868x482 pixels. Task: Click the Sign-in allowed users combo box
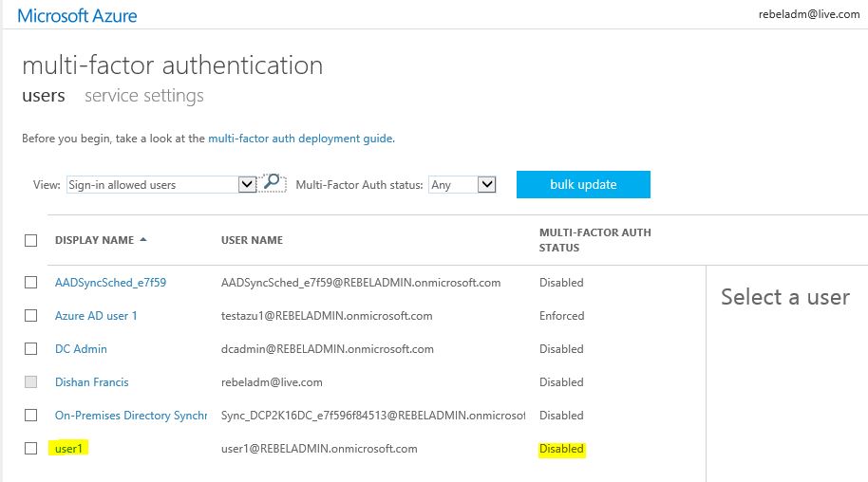point(161,184)
